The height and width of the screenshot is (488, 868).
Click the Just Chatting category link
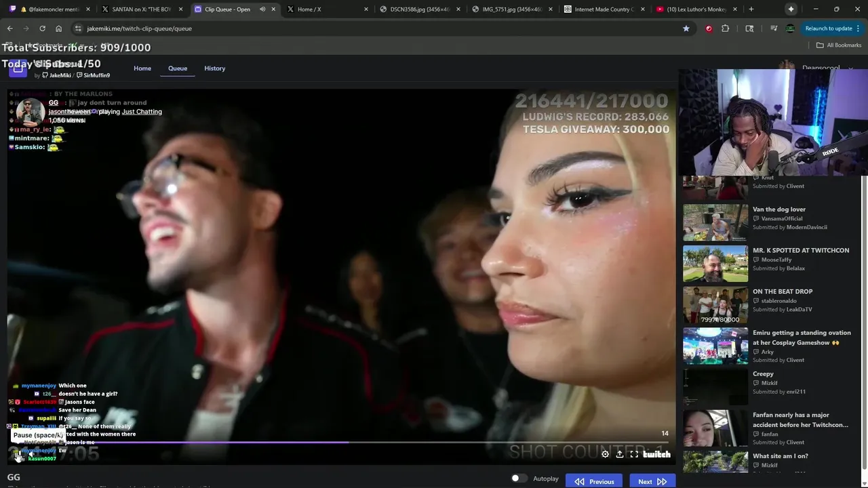pyautogui.click(x=142, y=112)
